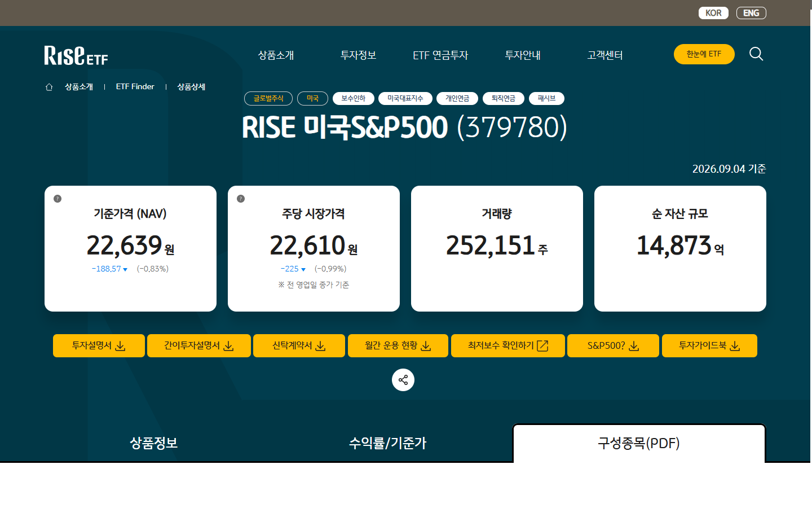The image size is (812, 508).
Task: Select the 수익률/기준가 tab
Action: tap(388, 443)
